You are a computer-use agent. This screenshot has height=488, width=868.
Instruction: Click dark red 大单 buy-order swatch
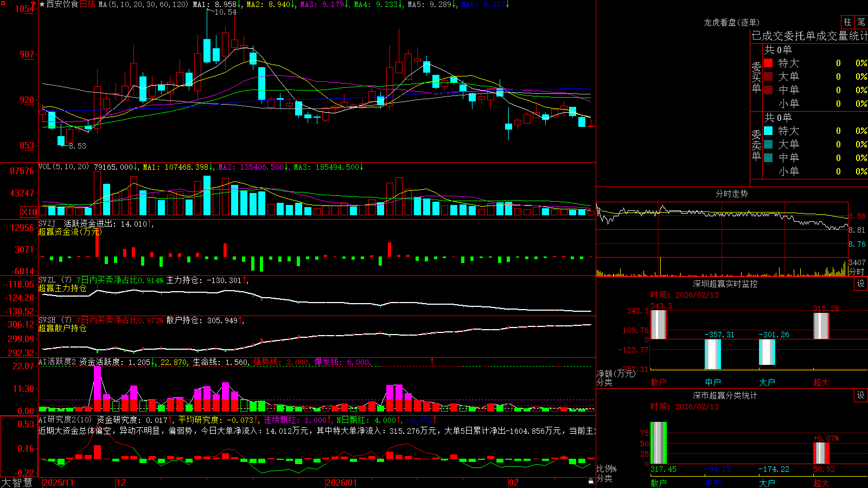coord(768,76)
